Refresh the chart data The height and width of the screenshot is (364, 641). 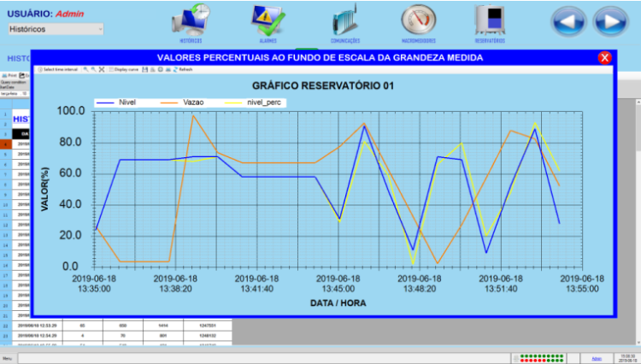tap(183, 69)
